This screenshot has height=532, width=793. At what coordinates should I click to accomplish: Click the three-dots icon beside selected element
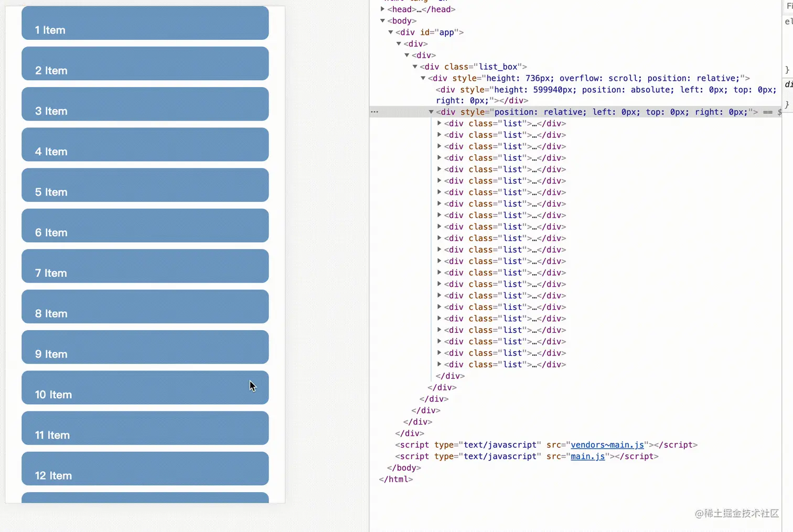tap(374, 112)
